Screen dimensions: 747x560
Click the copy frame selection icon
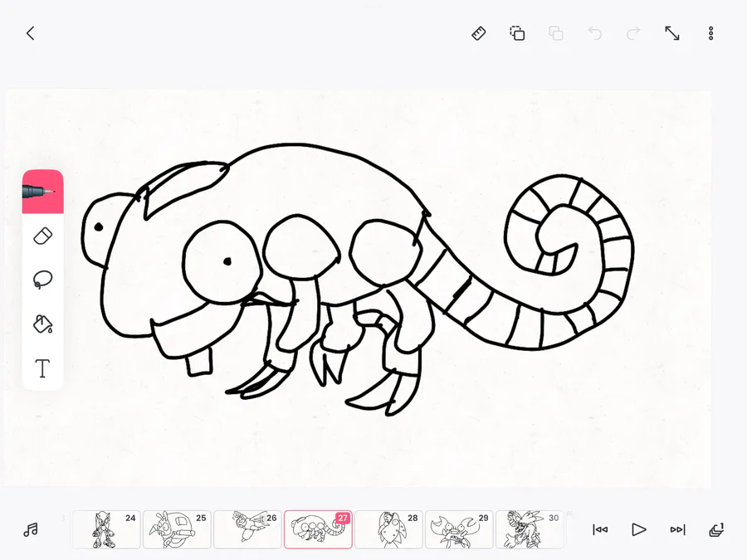click(517, 33)
